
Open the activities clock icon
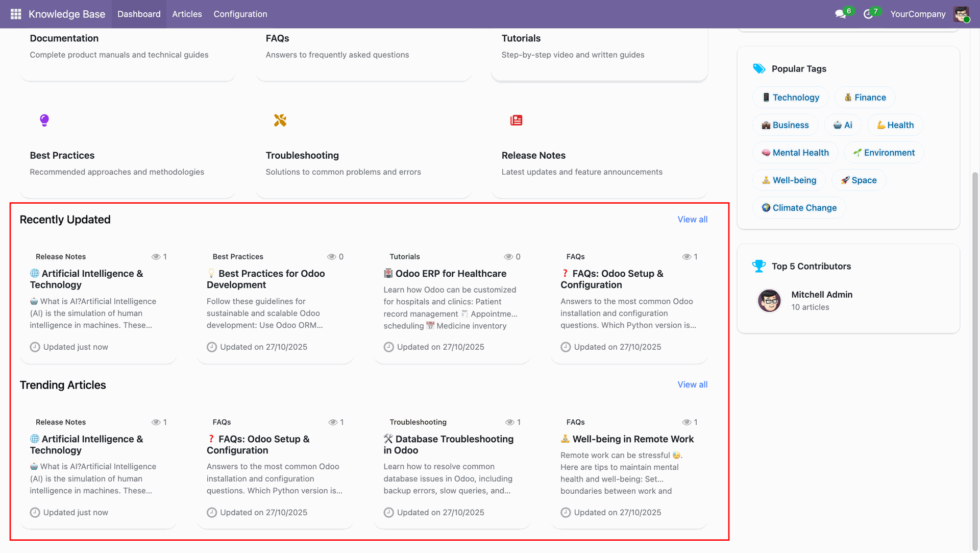coord(868,14)
